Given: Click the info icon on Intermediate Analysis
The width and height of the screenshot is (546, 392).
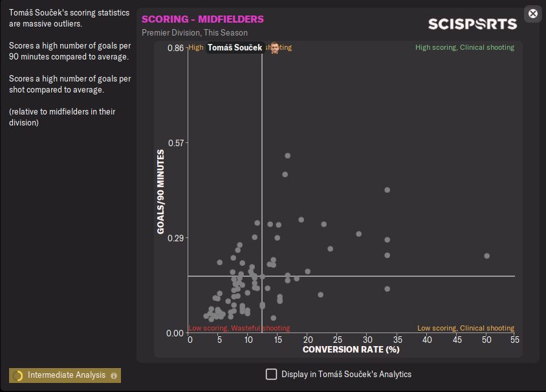Looking at the screenshot, I should point(114,376).
